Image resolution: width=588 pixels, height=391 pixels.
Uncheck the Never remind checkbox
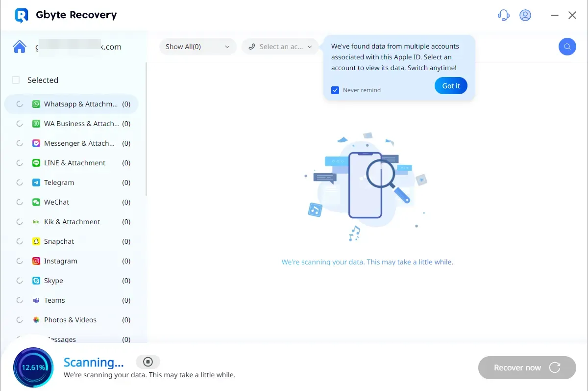(x=335, y=90)
